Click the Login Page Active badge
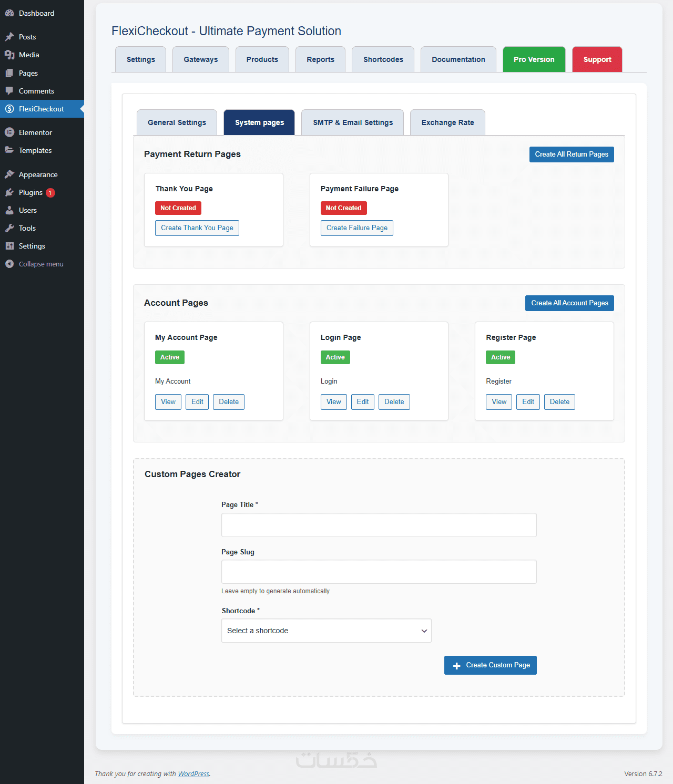The image size is (673, 784). click(335, 357)
